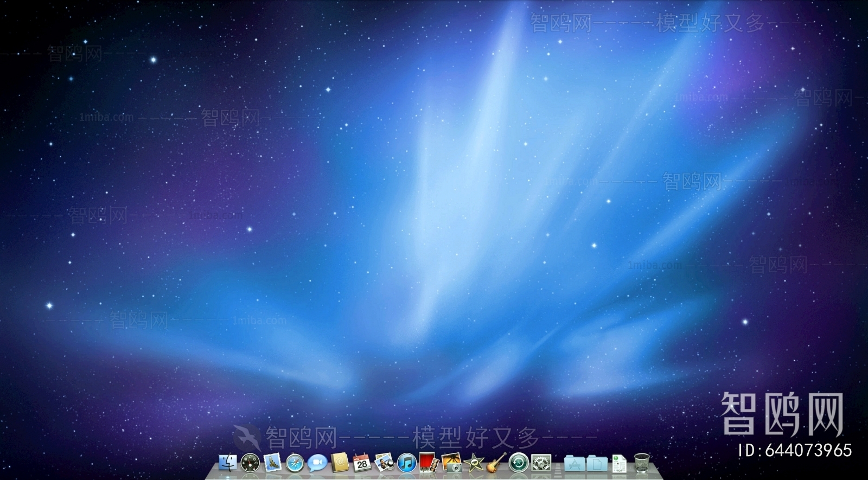
Task: Open Finder from the dock
Action: [x=228, y=463]
